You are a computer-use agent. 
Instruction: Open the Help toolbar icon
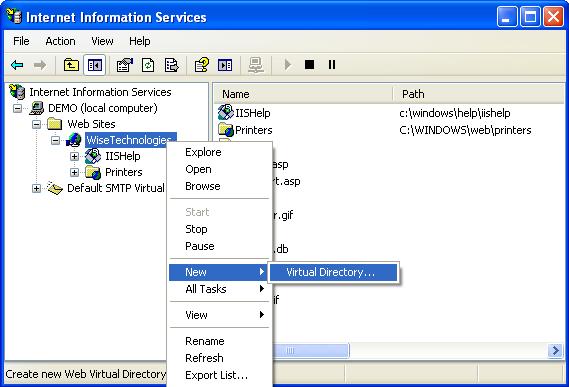point(202,65)
